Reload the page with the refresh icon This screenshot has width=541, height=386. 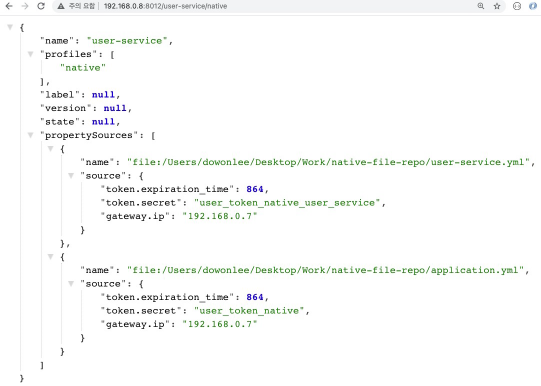(41, 6)
